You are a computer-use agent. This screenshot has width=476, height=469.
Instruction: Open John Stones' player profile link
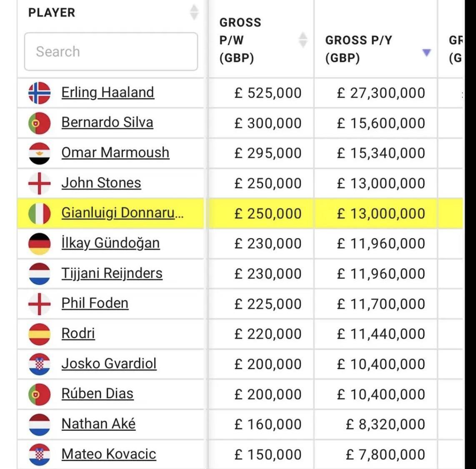click(x=101, y=183)
